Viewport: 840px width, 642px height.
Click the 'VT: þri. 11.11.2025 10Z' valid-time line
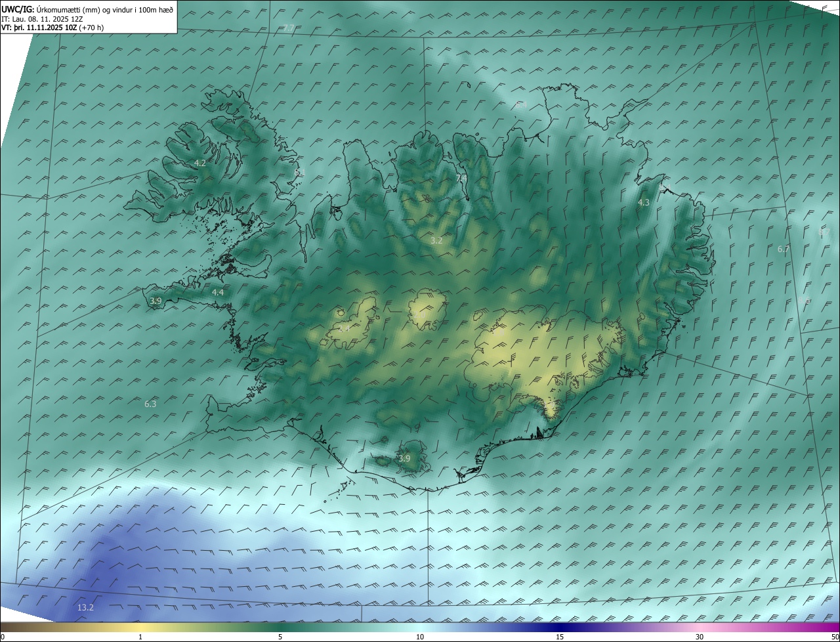[x=39, y=28]
